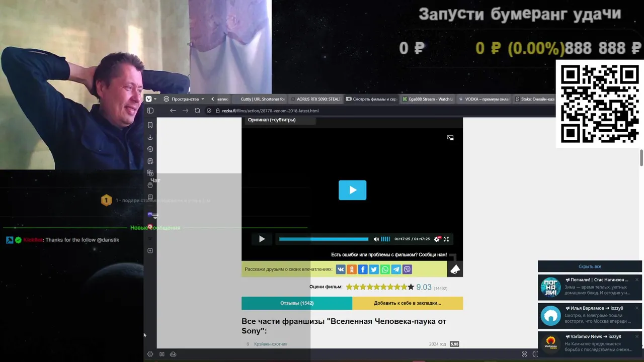Adjust the player volume level bars

[x=385, y=239]
